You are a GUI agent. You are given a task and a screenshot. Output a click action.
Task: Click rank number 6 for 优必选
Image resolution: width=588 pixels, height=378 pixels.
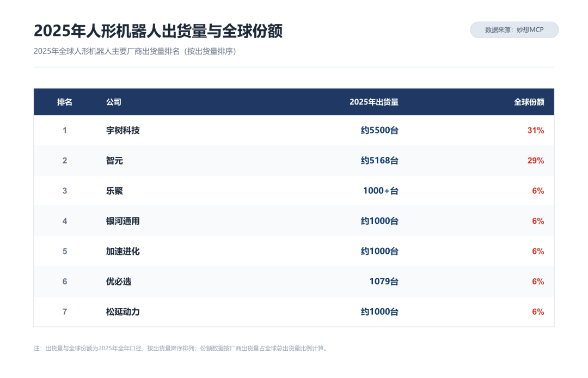tap(64, 282)
